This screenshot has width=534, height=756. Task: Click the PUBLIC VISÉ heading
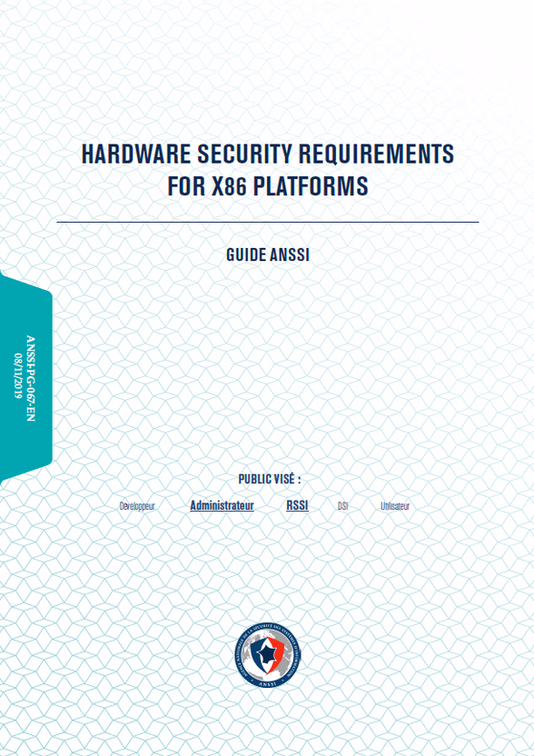point(270,479)
